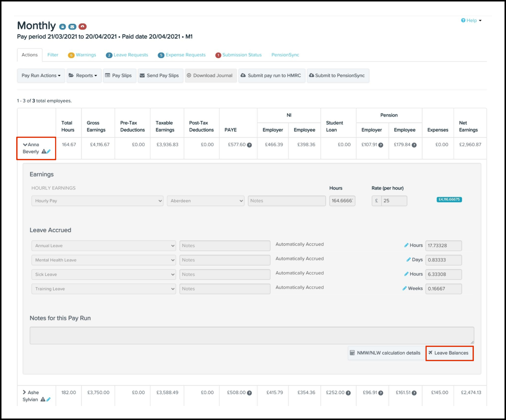506x420 pixels.
Task: Click Ashe Sylvian's Student Loan help icon
Action: tap(348, 393)
